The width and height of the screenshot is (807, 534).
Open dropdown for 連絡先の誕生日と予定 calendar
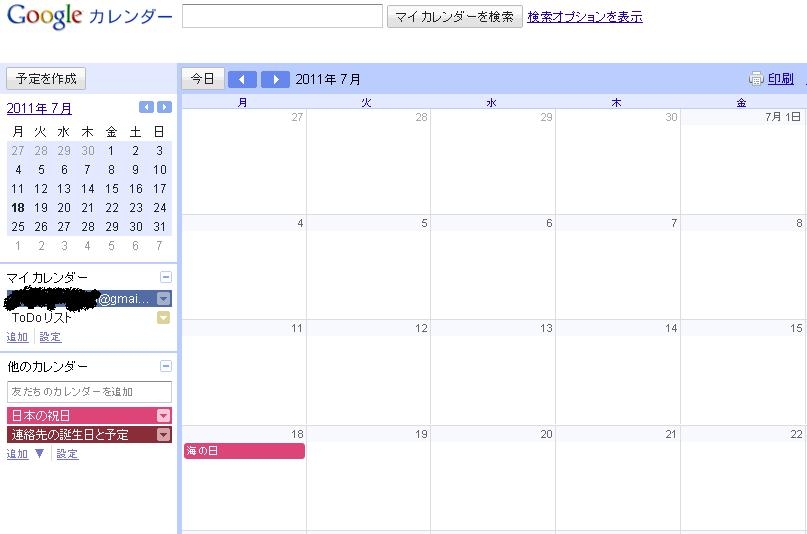(x=164, y=435)
